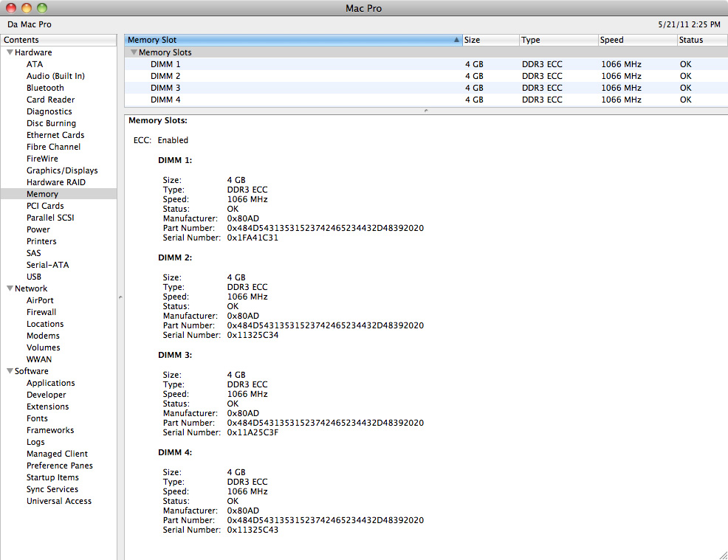Select Locations under Network
The image size is (728, 560).
click(45, 325)
